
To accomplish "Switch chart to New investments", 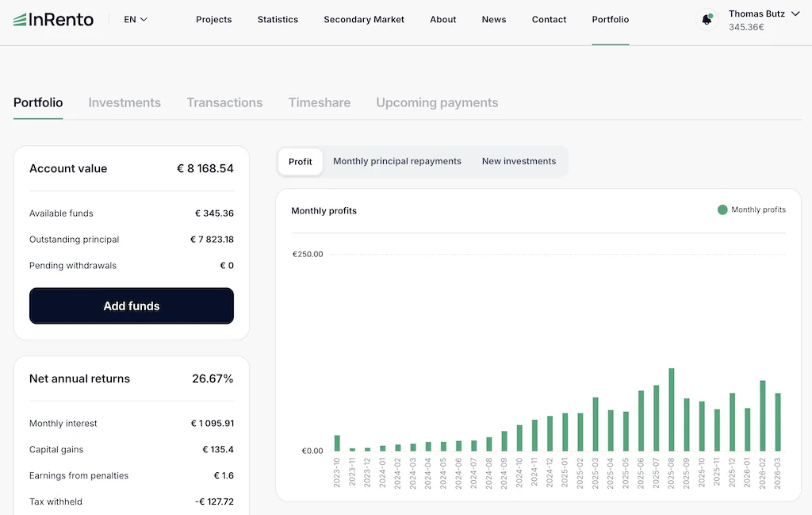I will [x=519, y=161].
